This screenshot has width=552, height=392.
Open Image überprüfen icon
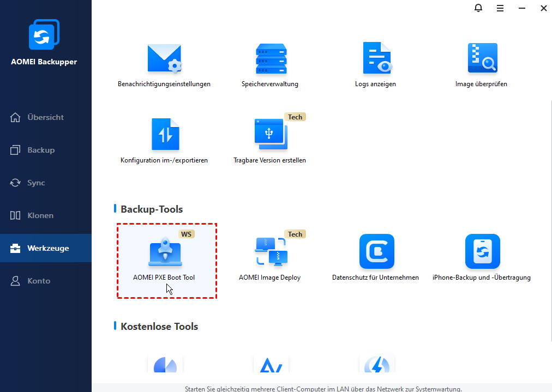coord(483,58)
